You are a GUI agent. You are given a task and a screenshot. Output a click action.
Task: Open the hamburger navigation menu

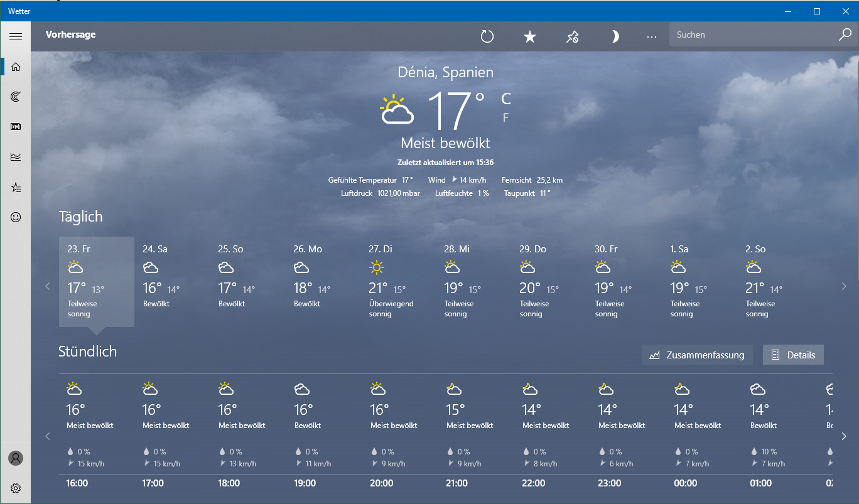click(x=16, y=36)
